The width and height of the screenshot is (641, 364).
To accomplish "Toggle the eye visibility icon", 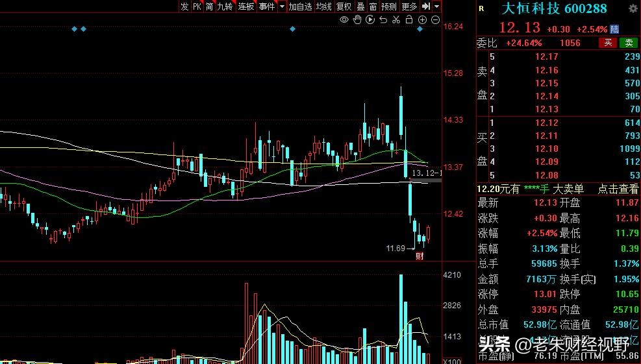I will [344, 19].
